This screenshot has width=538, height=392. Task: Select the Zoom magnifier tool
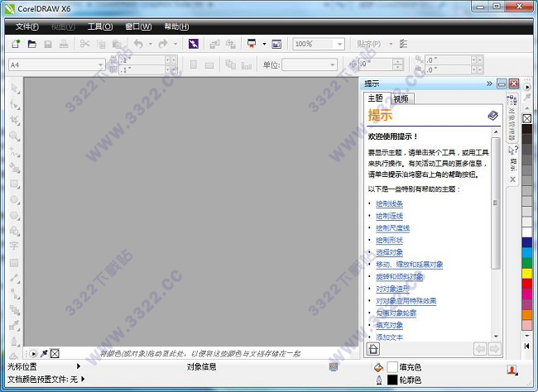[14, 136]
